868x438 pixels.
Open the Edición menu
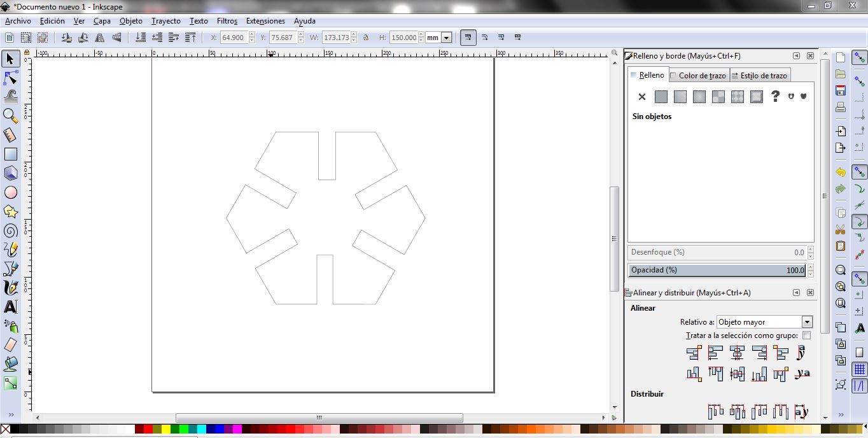point(52,21)
